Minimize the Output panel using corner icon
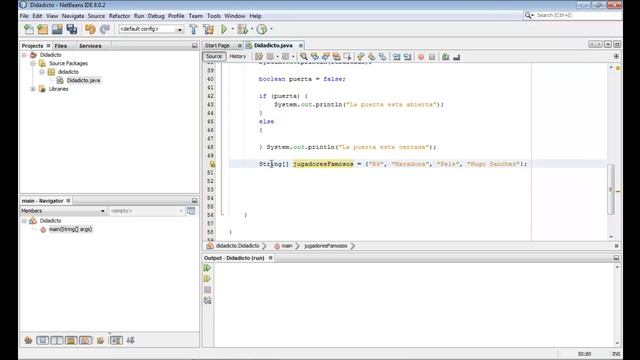Screen dimensions: 640x360 [616, 258]
